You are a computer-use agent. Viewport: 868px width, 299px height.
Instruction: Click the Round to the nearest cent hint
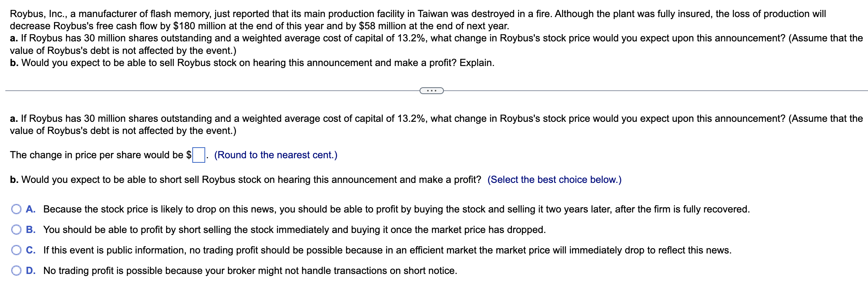pyautogui.click(x=276, y=155)
